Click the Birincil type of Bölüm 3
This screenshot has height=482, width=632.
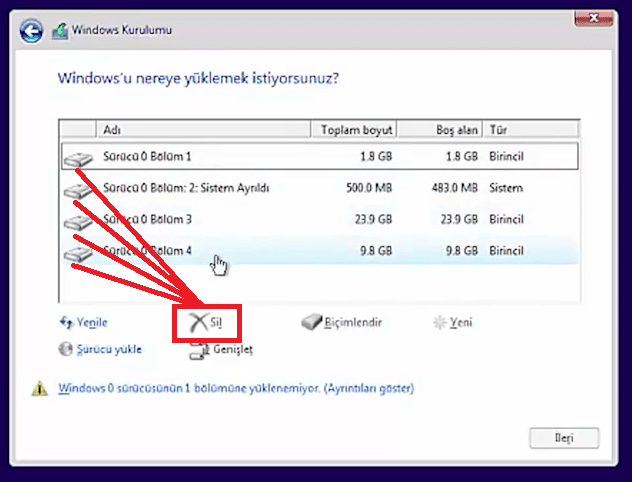(x=506, y=219)
